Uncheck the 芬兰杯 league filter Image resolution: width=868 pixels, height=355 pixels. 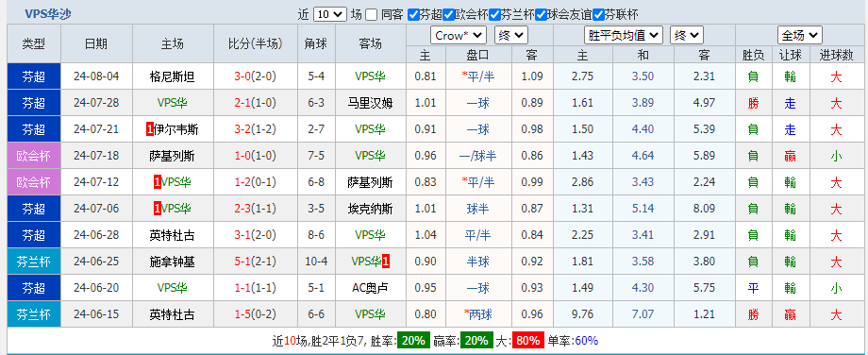pyautogui.click(x=495, y=14)
